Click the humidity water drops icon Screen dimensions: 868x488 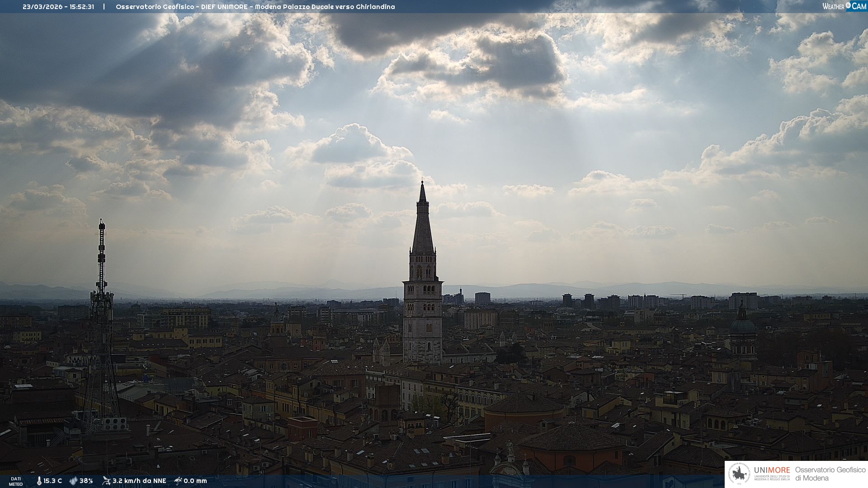73,481
